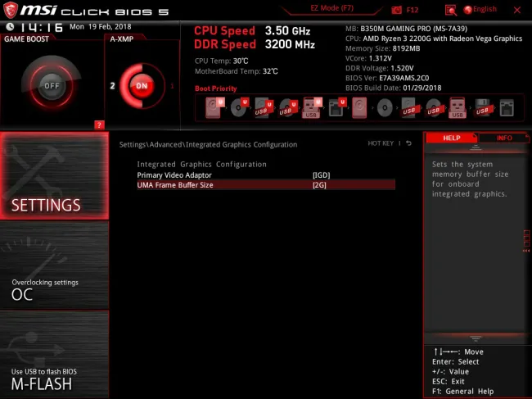The image size is (532, 399).
Task: Open the UMA Frame Buffer Size [2G] value
Action: [319, 185]
